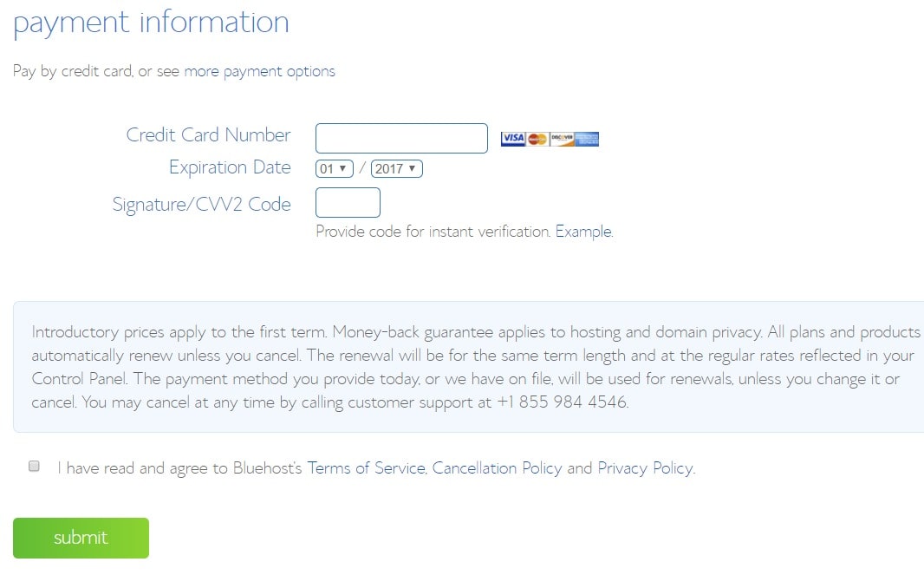Open the more payment options link
This screenshot has height=575, width=924.
259,71
